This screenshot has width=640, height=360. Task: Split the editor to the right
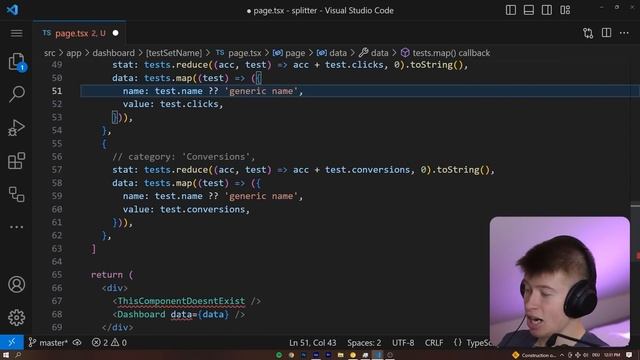pos(607,33)
